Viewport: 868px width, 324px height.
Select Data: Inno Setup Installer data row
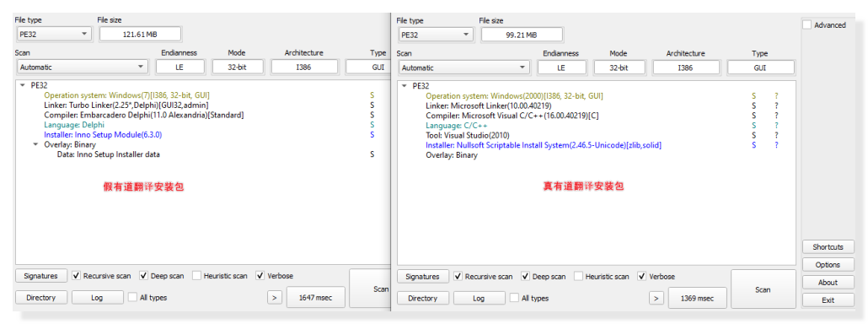click(x=109, y=154)
